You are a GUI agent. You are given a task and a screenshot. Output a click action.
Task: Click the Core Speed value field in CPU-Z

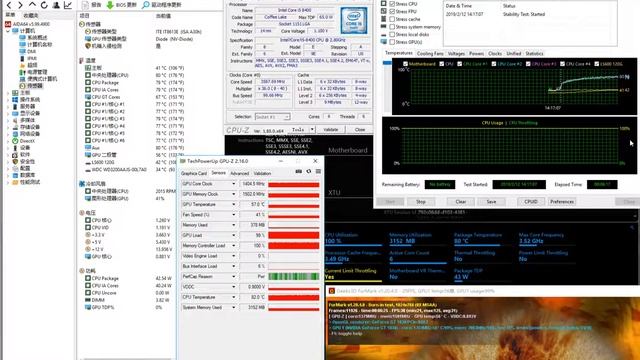pos(272,82)
